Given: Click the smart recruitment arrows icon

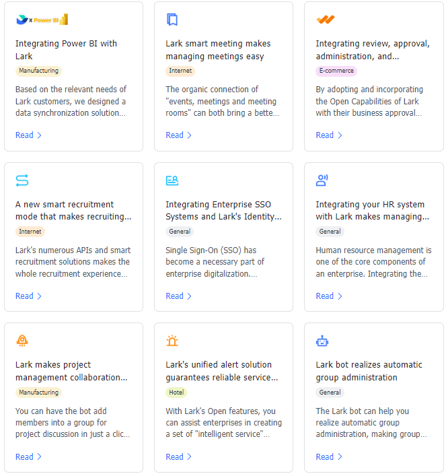Looking at the screenshot, I should (22, 180).
